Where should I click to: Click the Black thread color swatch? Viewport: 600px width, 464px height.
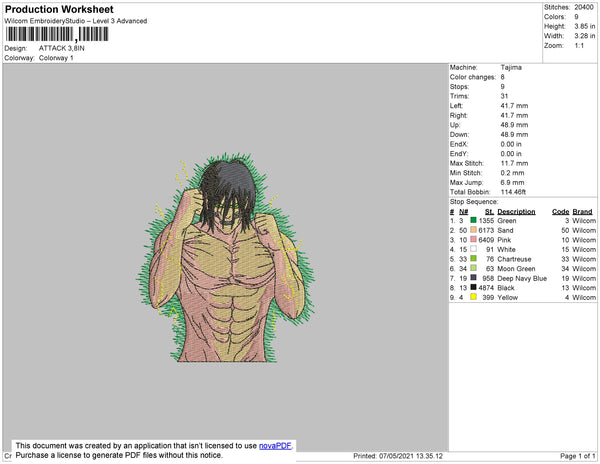(473, 287)
